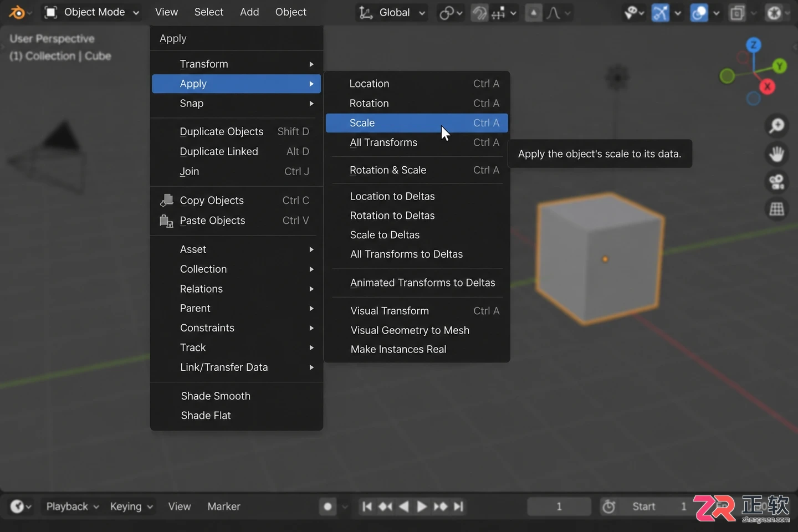Toggle the viewport overlays
This screenshot has width=798, height=532.
point(699,12)
